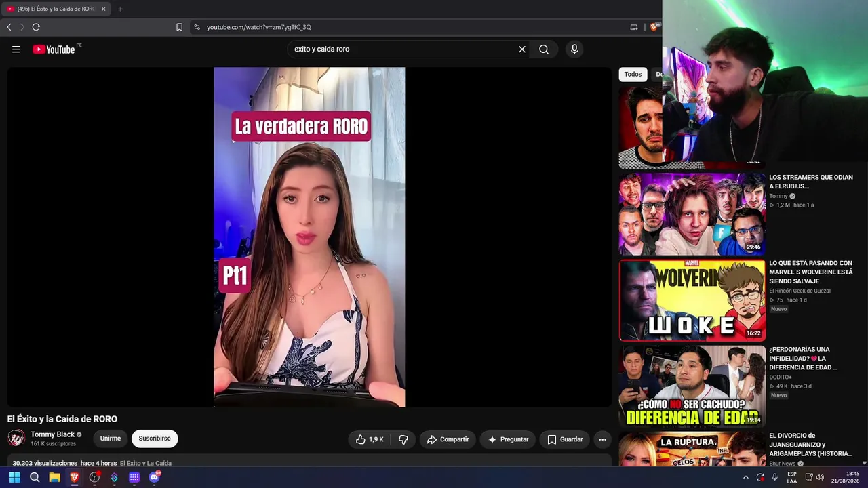The image size is (868, 488).
Task: Switch to Brave browser on the taskbar
Action: pos(75,477)
